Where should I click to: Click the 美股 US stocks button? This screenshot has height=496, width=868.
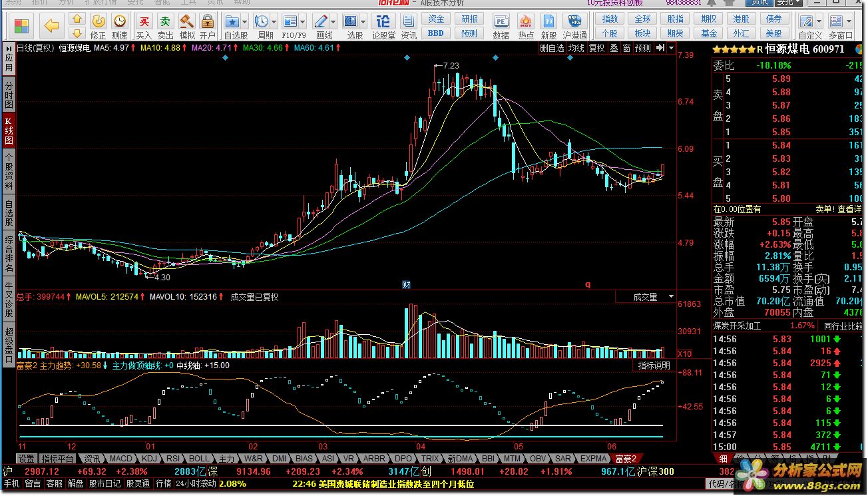pyautogui.click(x=774, y=33)
